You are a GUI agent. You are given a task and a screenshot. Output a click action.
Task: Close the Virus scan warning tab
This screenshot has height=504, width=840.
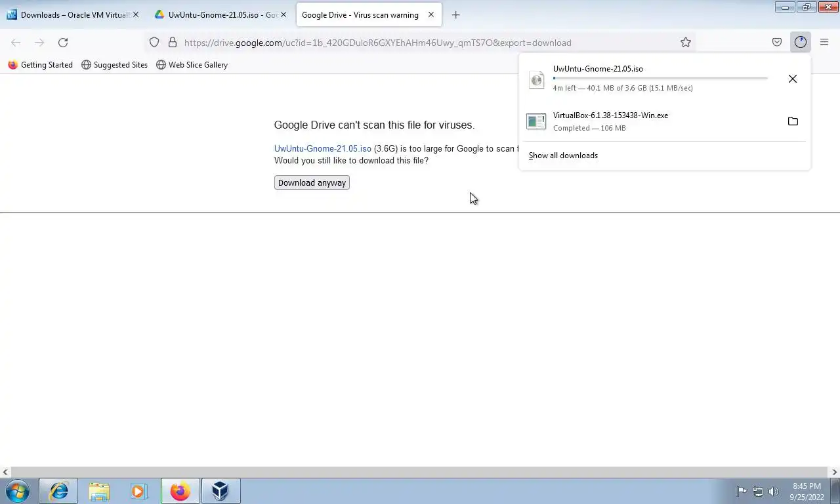point(431,14)
